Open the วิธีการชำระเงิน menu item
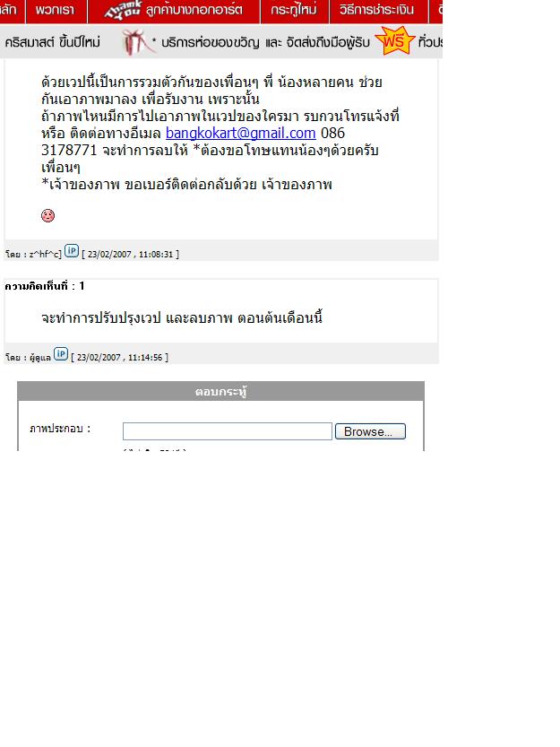 point(377,11)
